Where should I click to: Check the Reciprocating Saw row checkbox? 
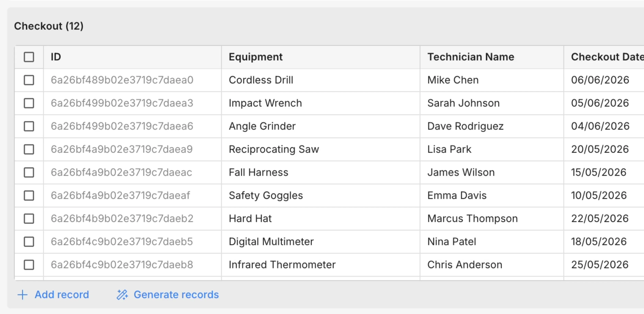(x=29, y=149)
